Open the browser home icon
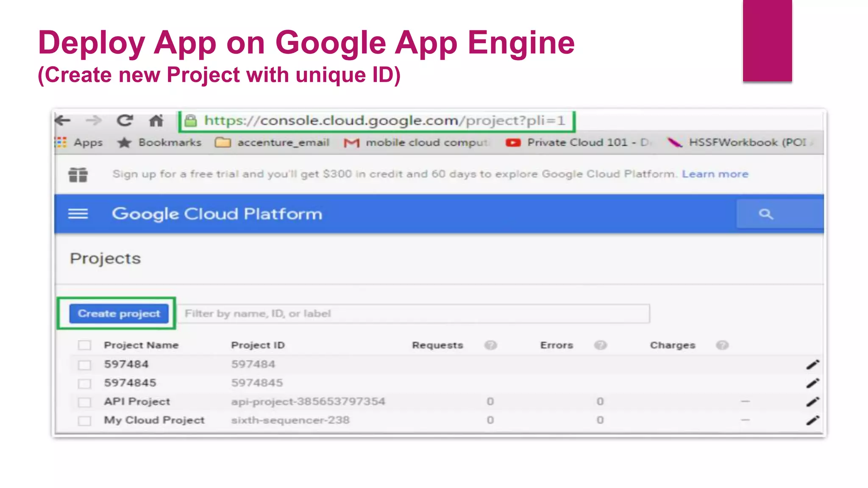 coord(156,121)
